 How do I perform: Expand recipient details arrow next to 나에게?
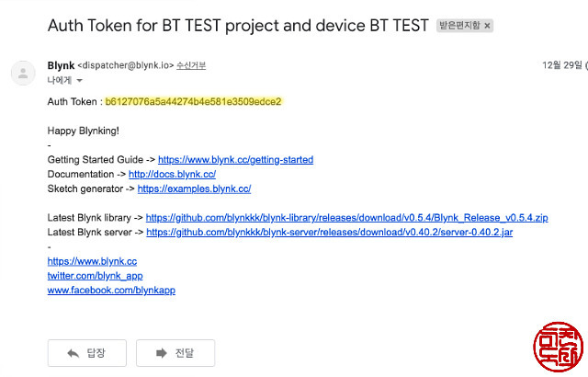coord(80,80)
